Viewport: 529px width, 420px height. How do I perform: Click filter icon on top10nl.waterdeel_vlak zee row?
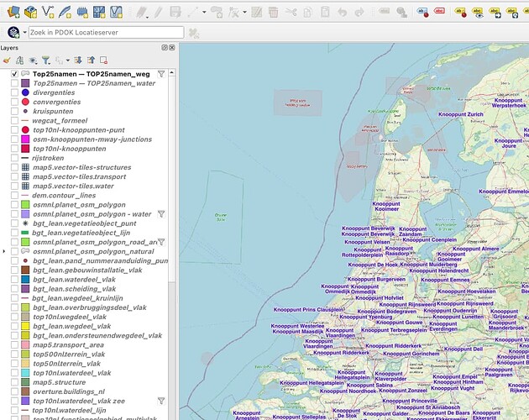161,401
